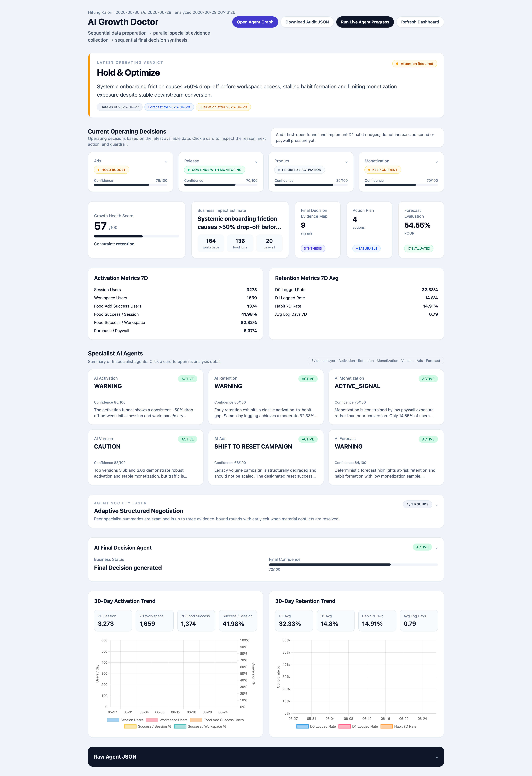
Task: Click the HOLD BUDGET badge
Action: tap(111, 170)
